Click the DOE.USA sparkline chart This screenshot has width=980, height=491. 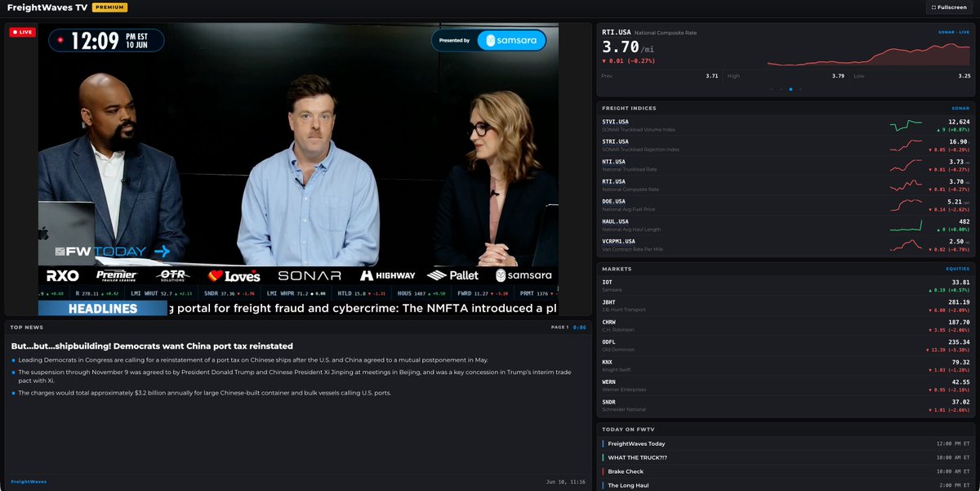(x=906, y=204)
